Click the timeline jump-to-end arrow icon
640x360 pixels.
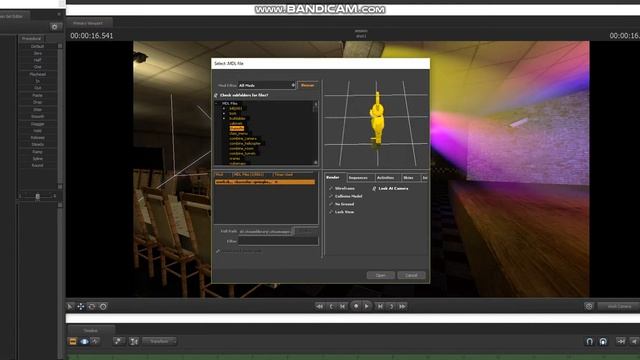coord(620,341)
